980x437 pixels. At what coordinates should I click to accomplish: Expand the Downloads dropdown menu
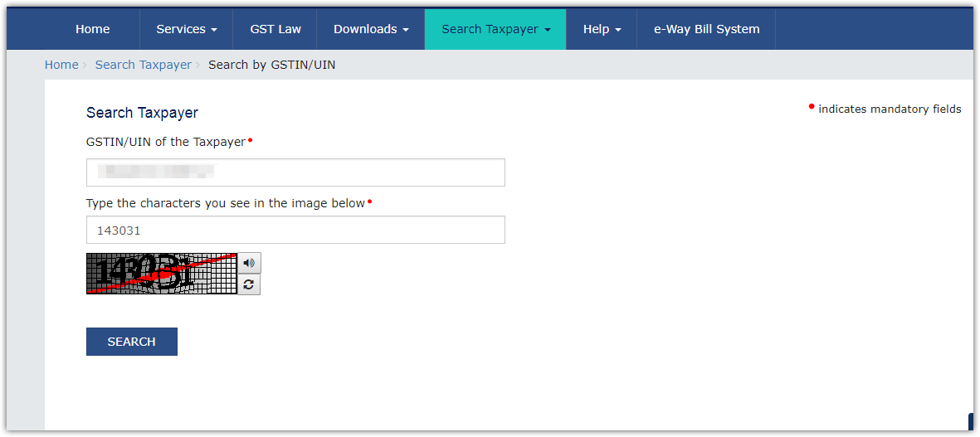pyautogui.click(x=371, y=29)
